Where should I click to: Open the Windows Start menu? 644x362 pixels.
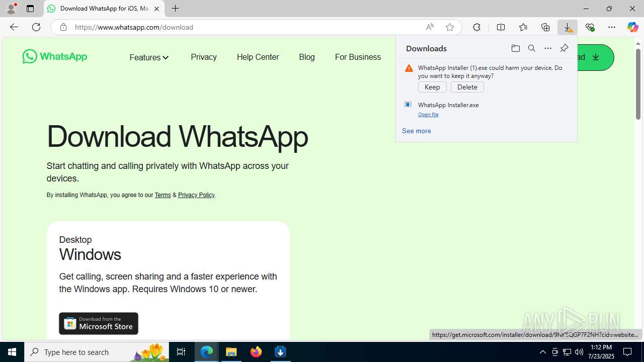[x=12, y=352]
